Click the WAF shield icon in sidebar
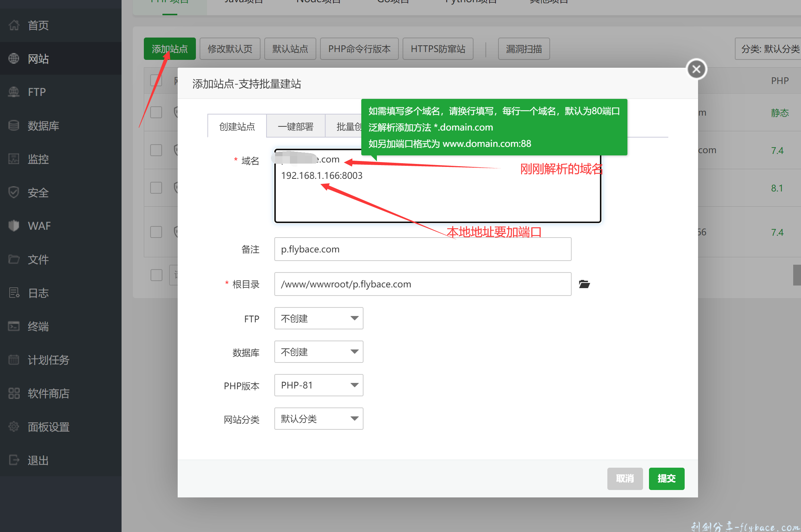 coord(14,226)
